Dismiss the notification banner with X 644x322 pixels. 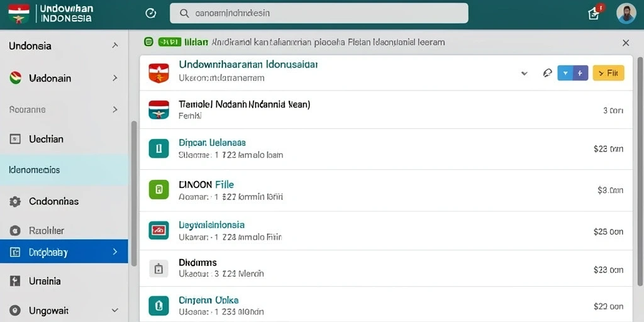coord(626,42)
